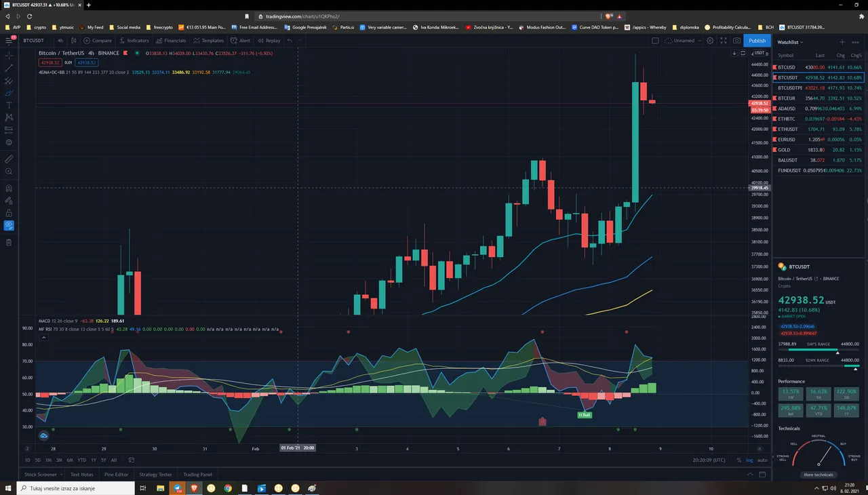
Task: Click the BTCUSDT symbol search field
Action: coord(35,41)
